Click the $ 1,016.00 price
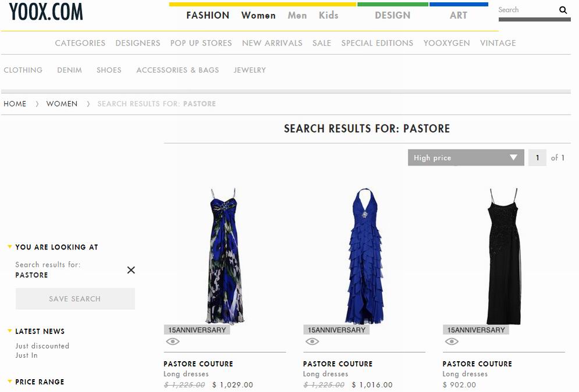Viewport: 579px width, 392px height. 372,384
